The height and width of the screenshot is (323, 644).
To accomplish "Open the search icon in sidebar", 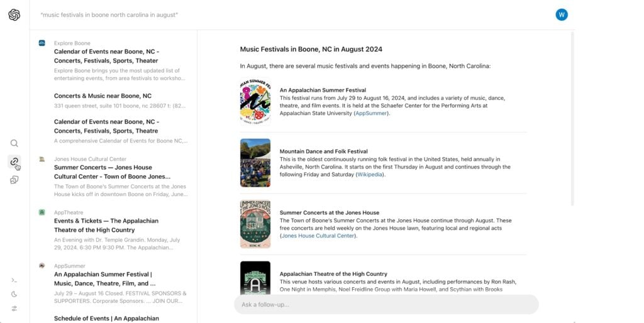I will tap(14, 143).
